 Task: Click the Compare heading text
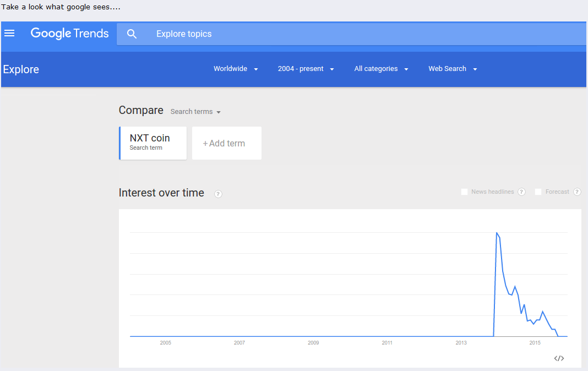click(x=141, y=110)
